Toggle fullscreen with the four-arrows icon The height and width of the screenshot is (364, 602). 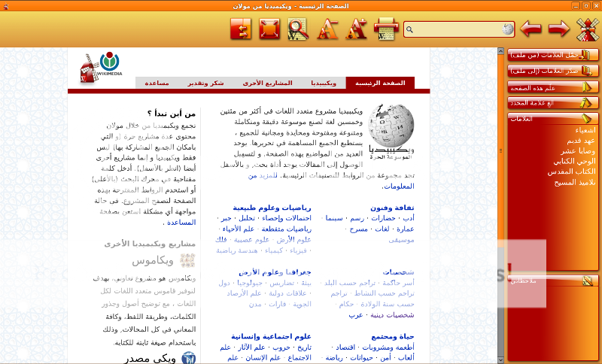[x=269, y=29]
